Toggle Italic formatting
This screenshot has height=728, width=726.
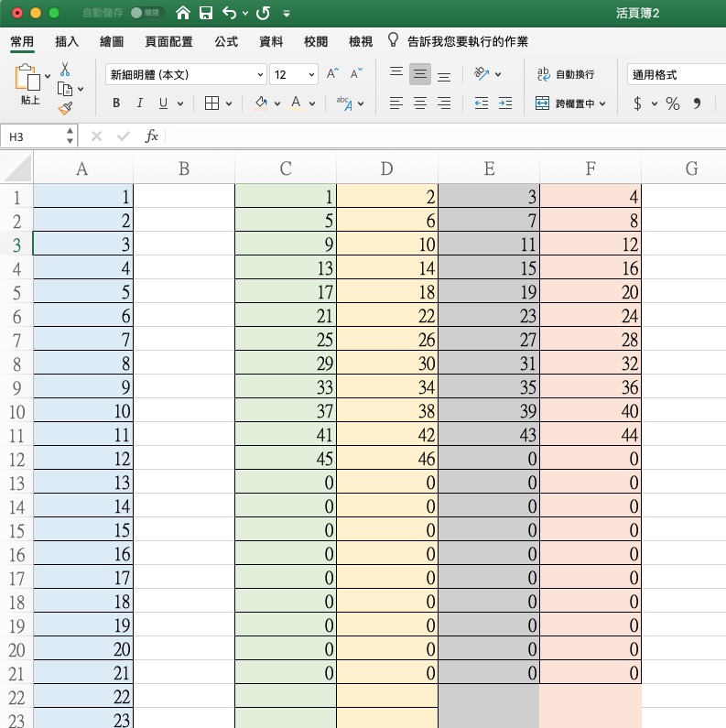(139, 103)
